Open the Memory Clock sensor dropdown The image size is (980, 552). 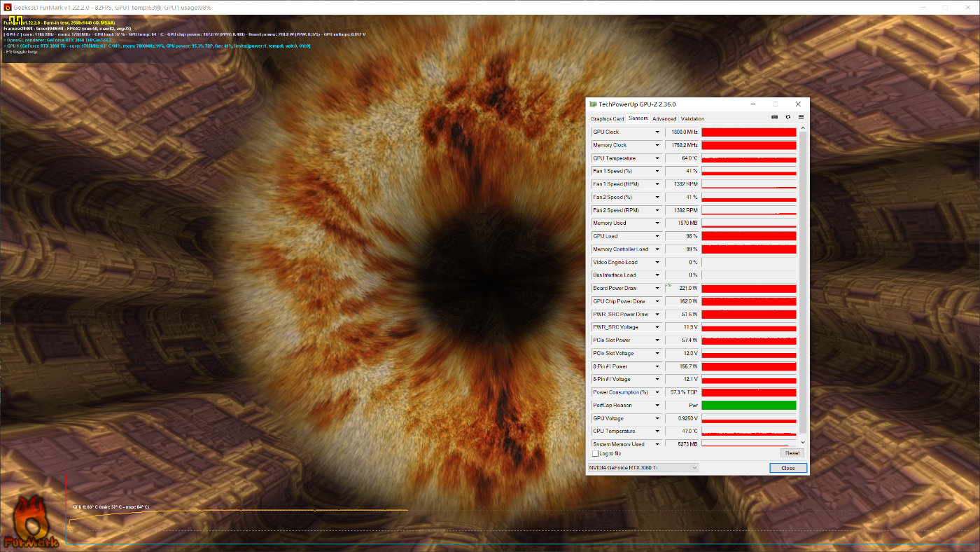[x=657, y=145]
